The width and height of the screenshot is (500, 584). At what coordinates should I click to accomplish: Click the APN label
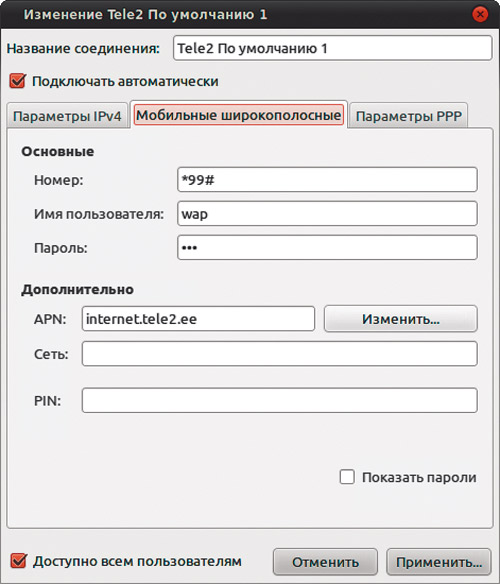50,319
